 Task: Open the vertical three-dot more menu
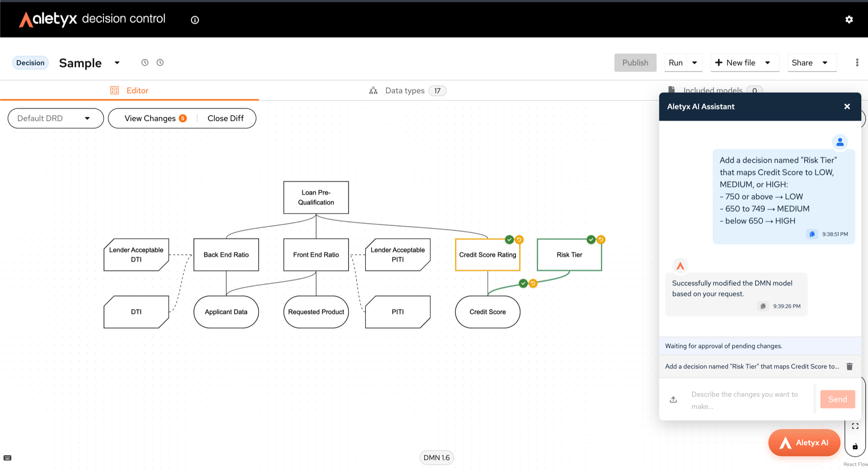tap(857, 62)
